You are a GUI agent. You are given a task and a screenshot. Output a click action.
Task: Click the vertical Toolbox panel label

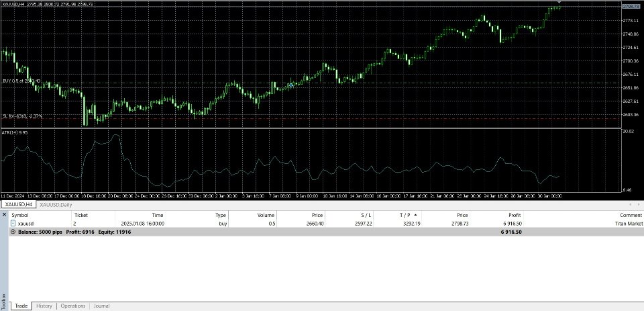pos(4,301)
